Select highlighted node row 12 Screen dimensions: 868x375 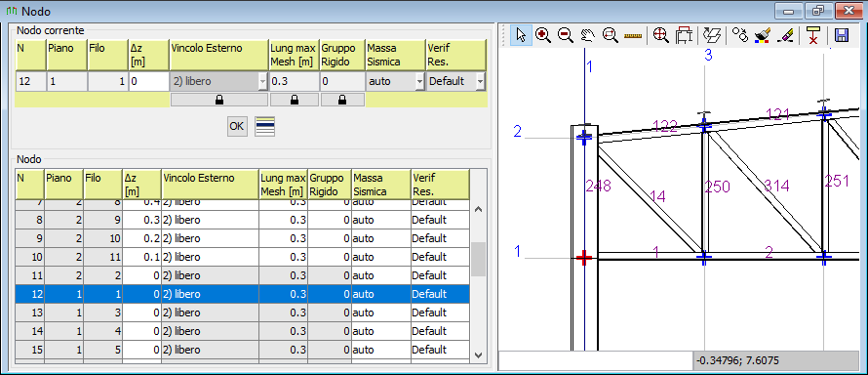click(x=243, y=294)
